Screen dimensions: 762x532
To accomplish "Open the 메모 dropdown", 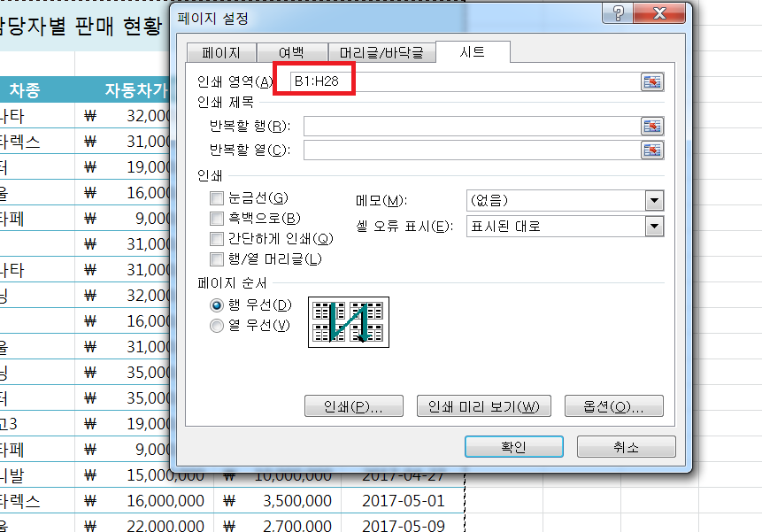I will click(x=654, y=201).
